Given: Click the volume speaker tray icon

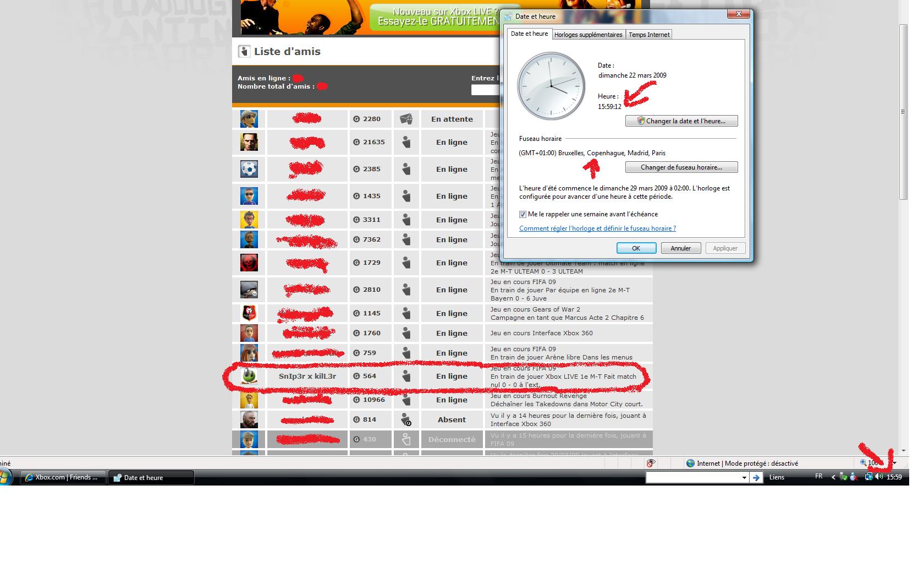Looking at the screenshot, I should 879,477.
